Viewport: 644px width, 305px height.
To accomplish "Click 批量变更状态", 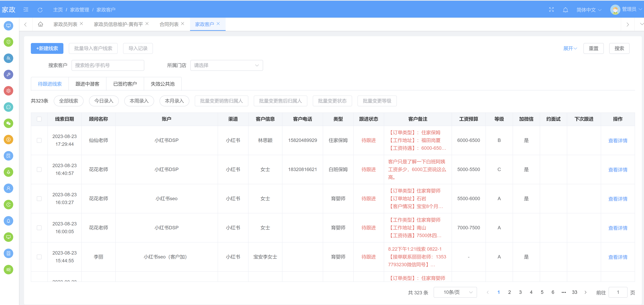I will coord(332,101).
